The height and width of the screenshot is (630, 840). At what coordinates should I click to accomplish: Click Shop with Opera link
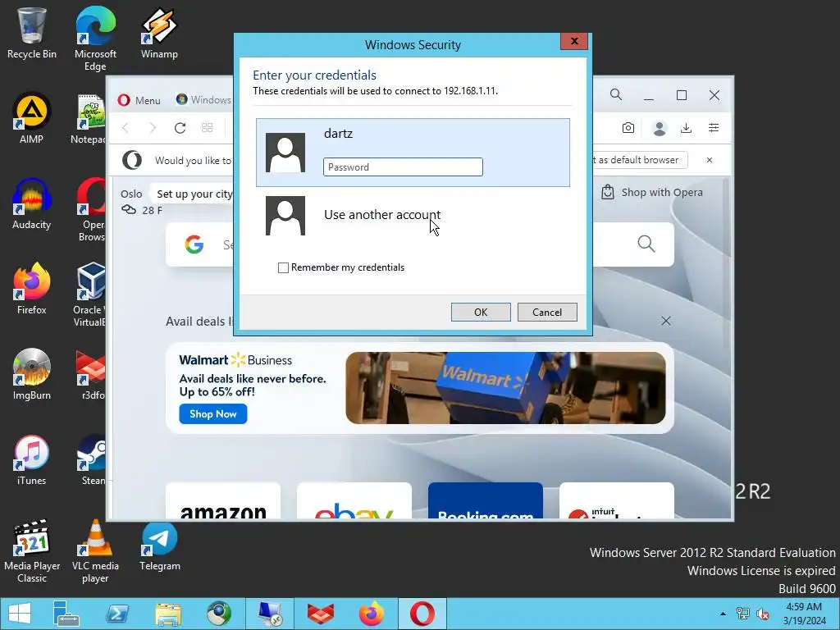(652, 192)
